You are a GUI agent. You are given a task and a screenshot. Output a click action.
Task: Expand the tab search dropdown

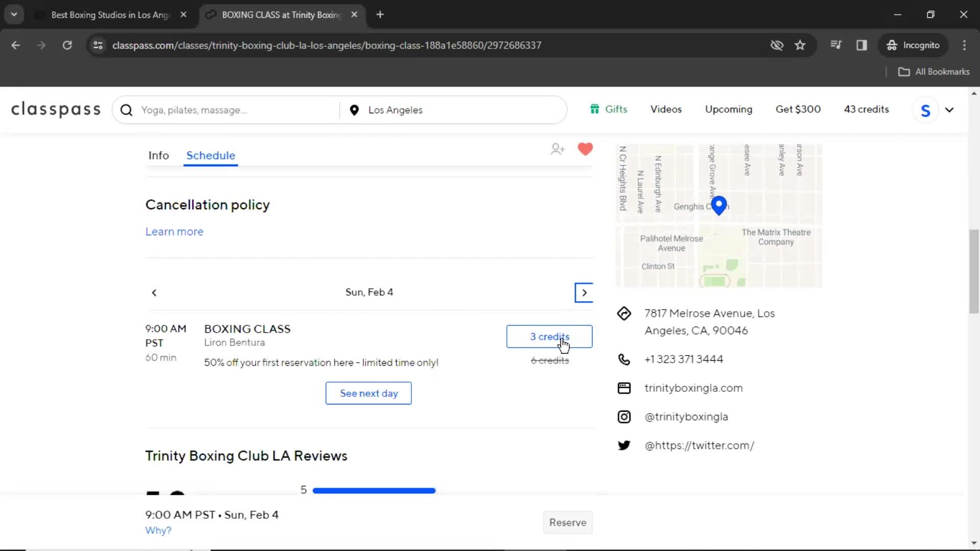[x=14, y=15]
